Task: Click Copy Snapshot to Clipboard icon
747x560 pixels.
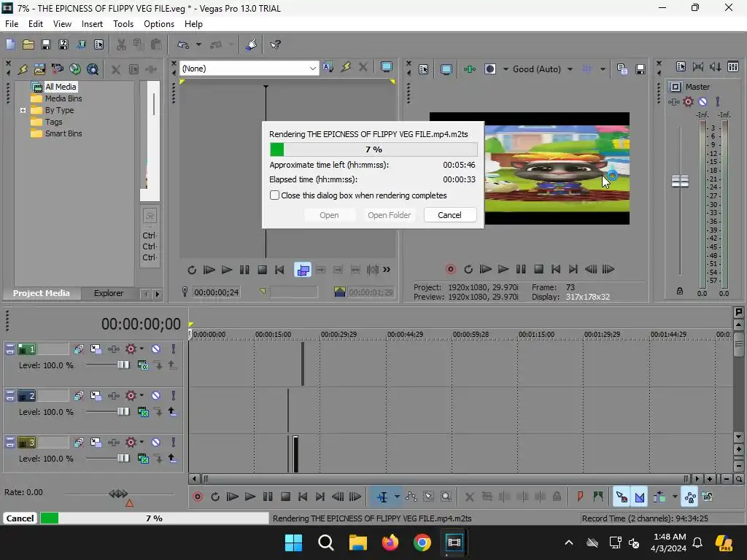Action: (x=622, y=69)
